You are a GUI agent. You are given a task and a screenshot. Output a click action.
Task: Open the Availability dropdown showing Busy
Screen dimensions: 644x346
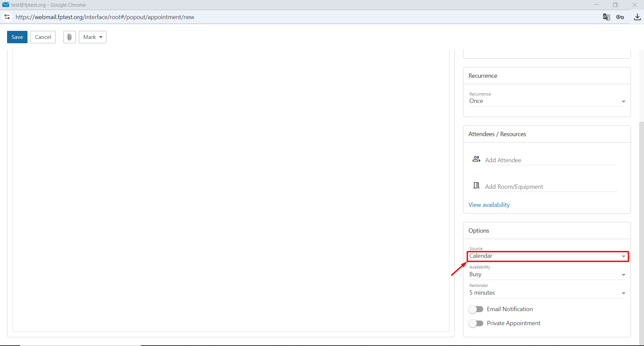547,275
